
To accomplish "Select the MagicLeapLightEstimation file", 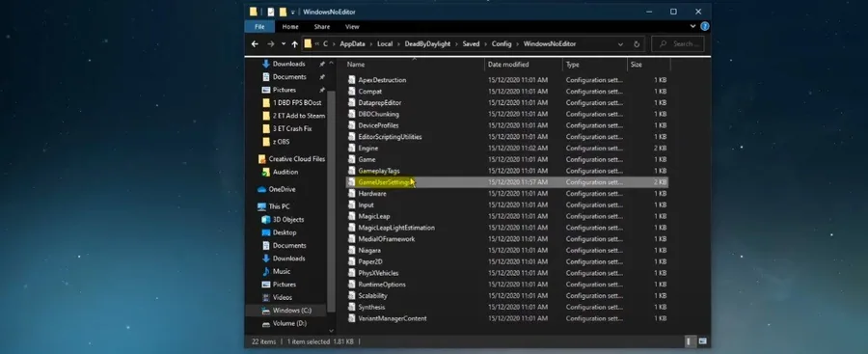I will (396, 228).
